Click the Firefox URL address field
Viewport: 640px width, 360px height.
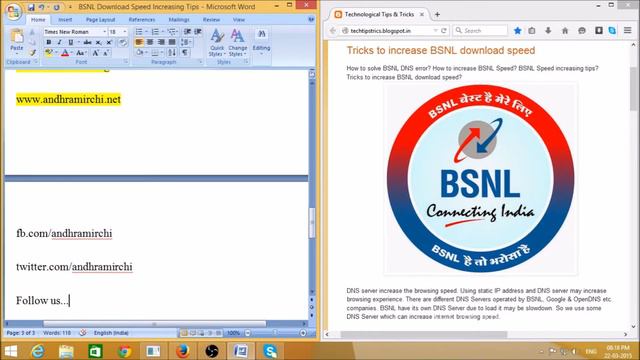point(389,31)
